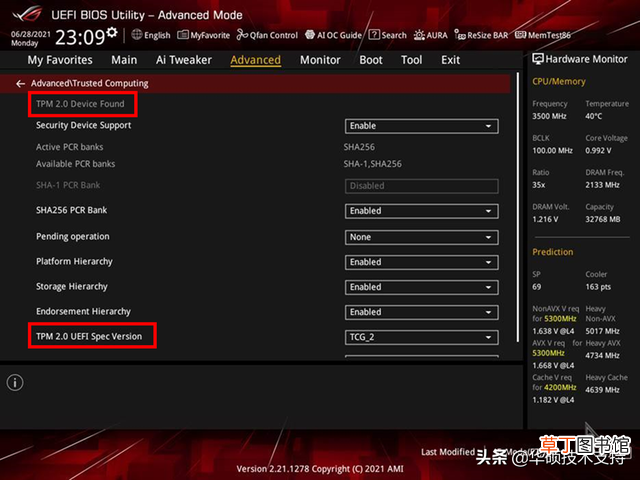Image resolution: width=640 pixels, height=480 pixels.
Task: Select SHA256 PCR Bank label
Action: click(x=71, y=210)
